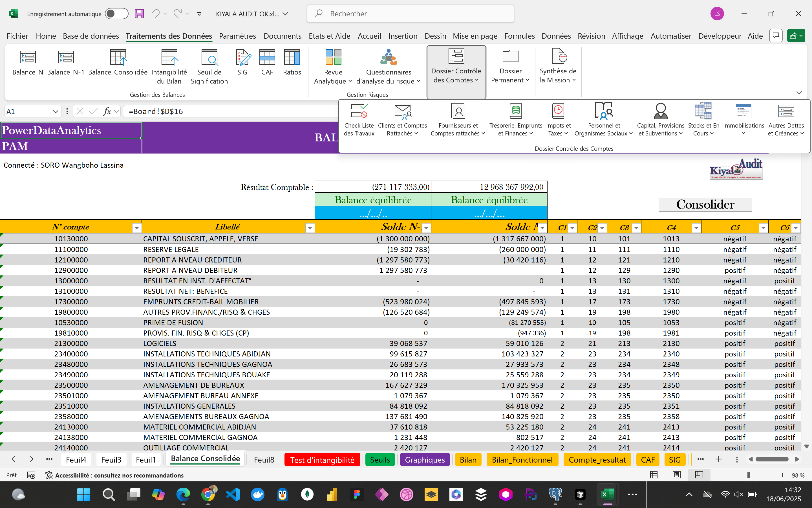Open Balance_Consolidée from the ribbon

118,63
